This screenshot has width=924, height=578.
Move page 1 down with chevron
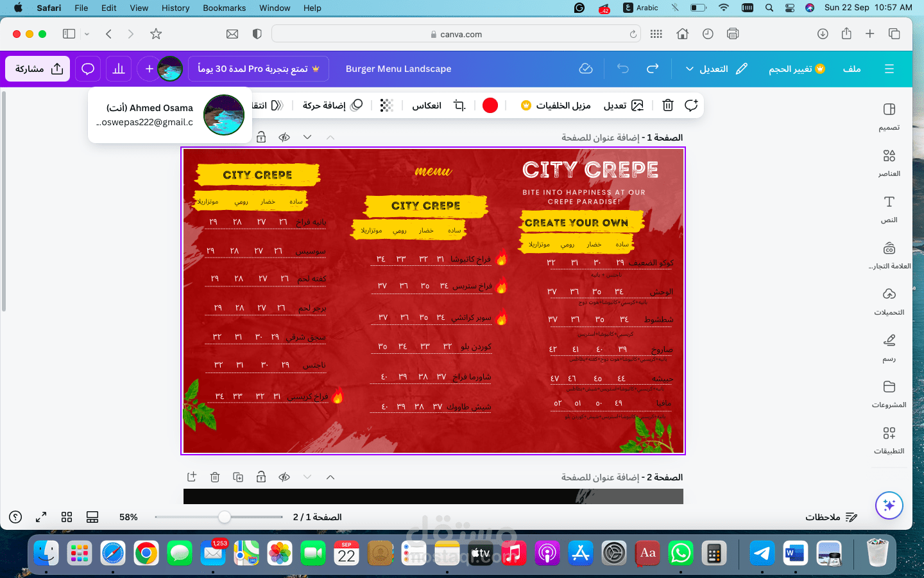click(307, 137)
